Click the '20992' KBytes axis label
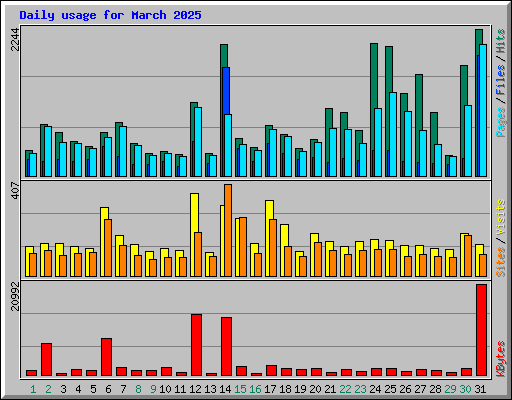Viewport: 512px width, 400px height. click(15, 296)
